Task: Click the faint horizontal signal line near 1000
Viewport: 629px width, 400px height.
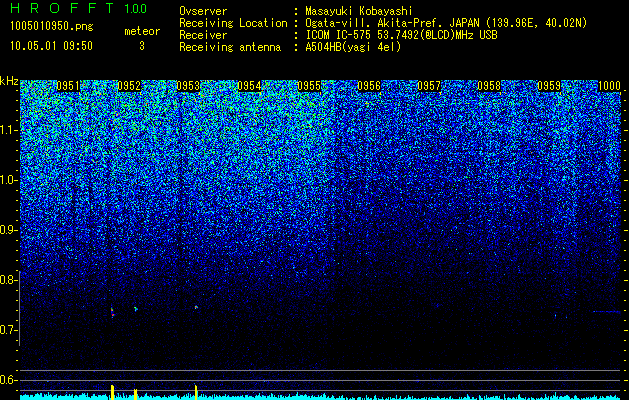Action: 607,311
